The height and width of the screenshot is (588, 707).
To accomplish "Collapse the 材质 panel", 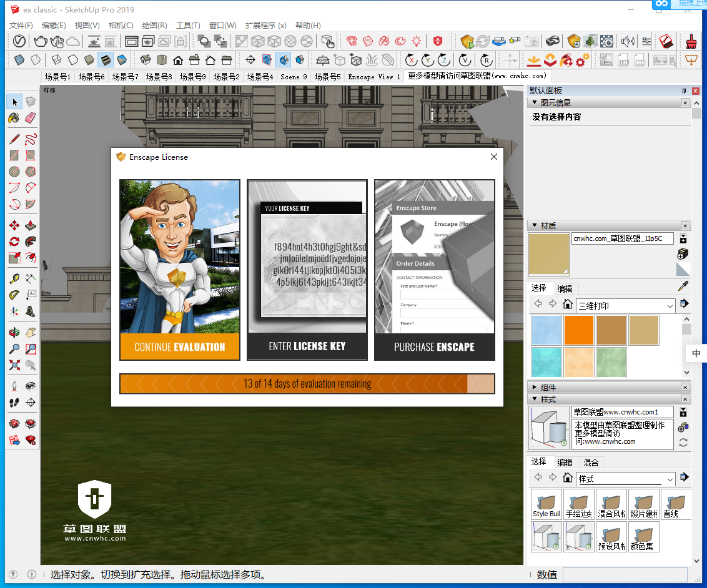I will pyautogui.click(x=535, y=225).
